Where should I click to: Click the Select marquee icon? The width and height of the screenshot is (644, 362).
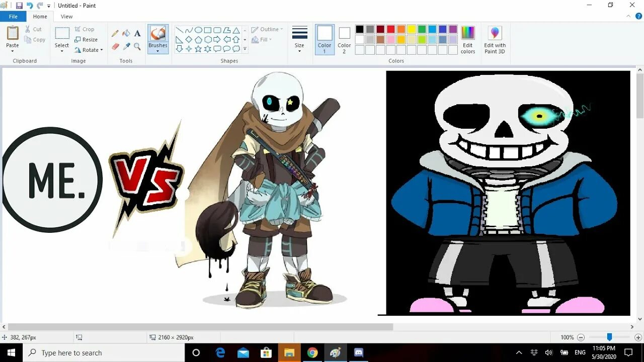tap(62, 34)
